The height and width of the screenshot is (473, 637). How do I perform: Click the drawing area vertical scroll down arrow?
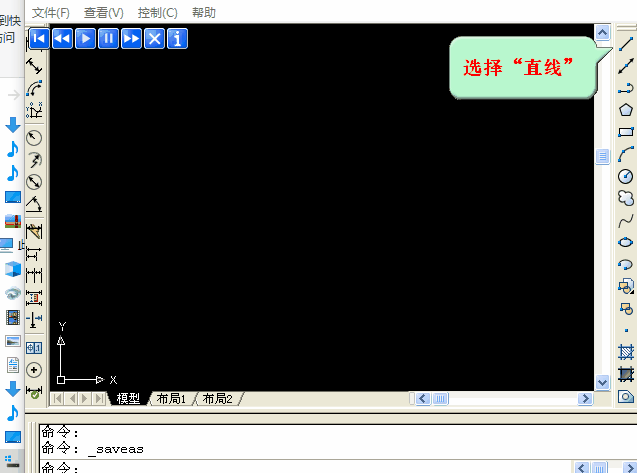(x=602, y=382)
